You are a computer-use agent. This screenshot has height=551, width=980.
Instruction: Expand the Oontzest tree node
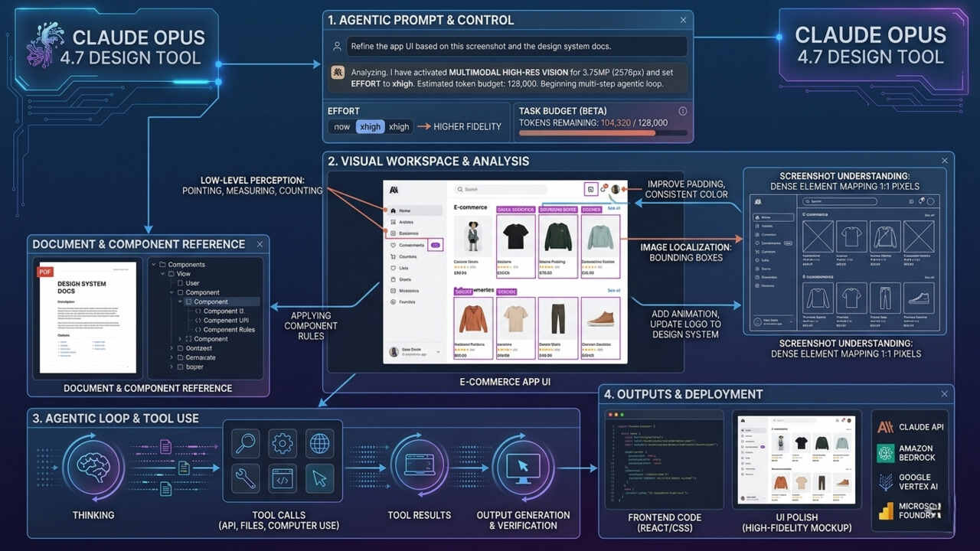click(171, 348)
